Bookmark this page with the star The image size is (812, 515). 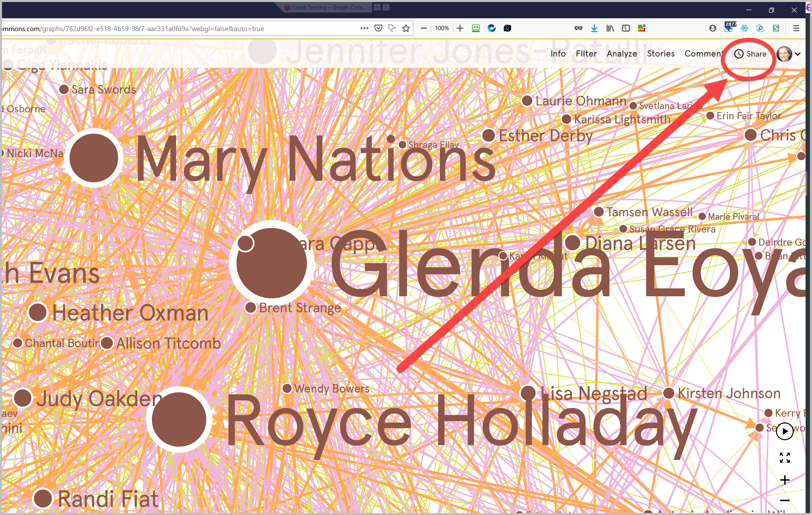(406, 28)
